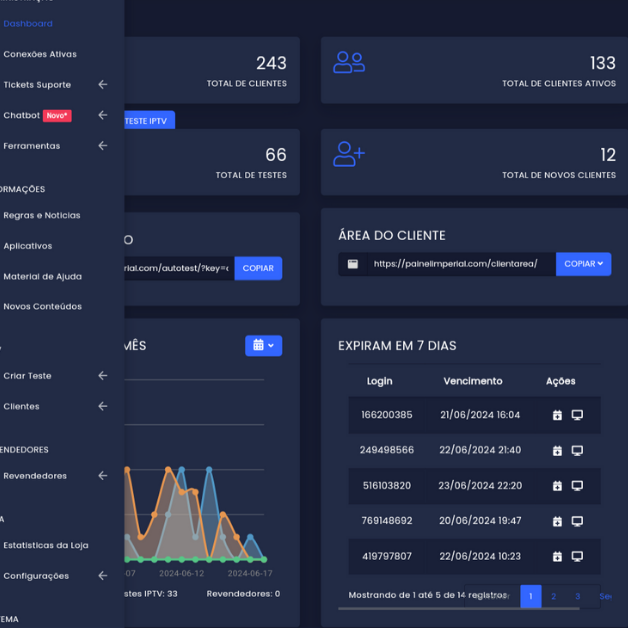Open Conexões Ativas from the sidebar
The height and width of the screenshot is (628, 628).
(x=40, y=54)
